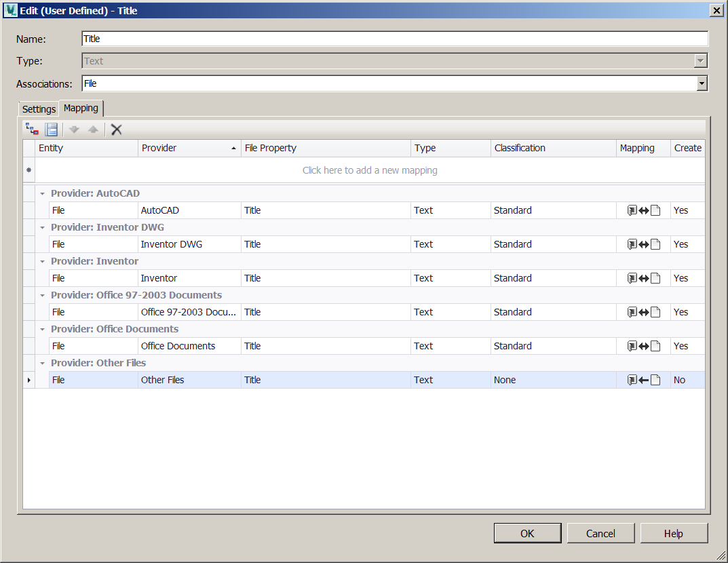Click the OK button
The width and height of the screenshot is (728, 563).
click(527, 533)
